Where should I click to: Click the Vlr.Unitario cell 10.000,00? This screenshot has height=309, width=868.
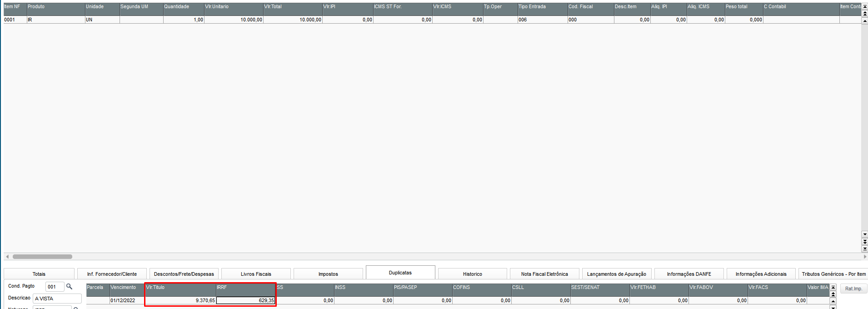[234, 20]
